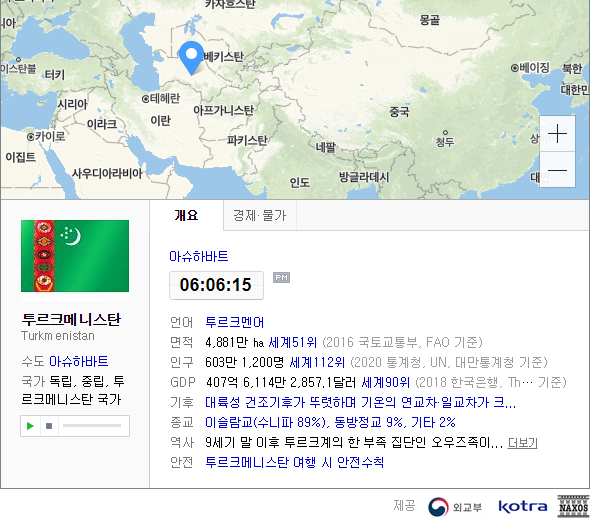
Task: Open the 세계90위 GDP ranking link
Action: 386,382
